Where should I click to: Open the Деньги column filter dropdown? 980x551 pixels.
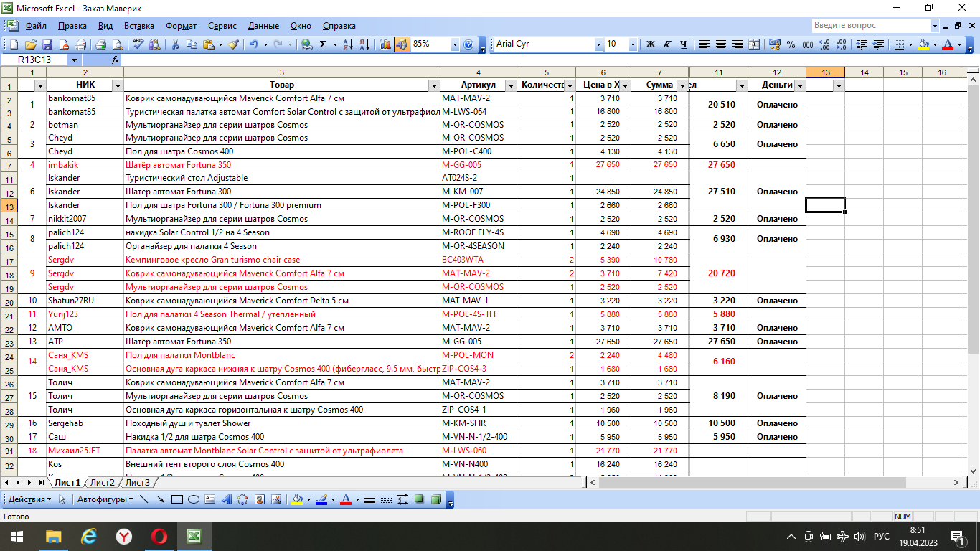click(x=800, y=85)
